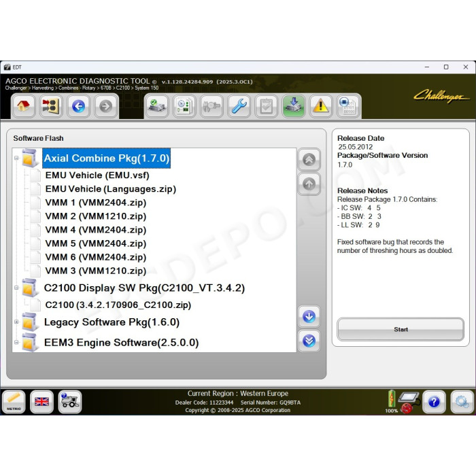Select VMM 4 (VMM2404.zip)
Screen dimensions: 476x476
pos(96,230)
